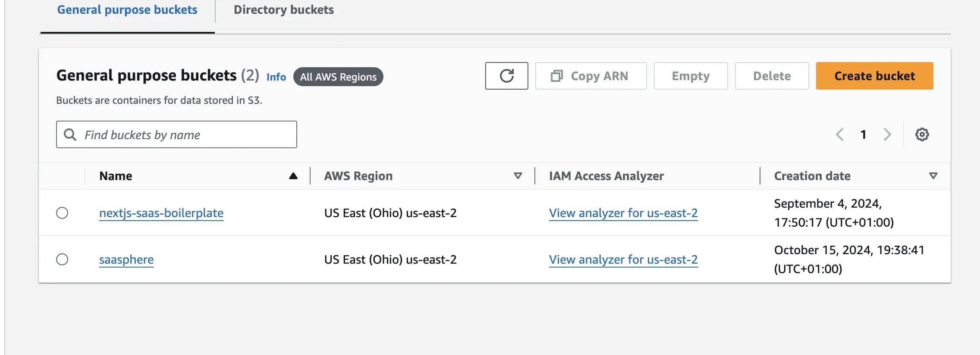Image resolution: width=980 pixels, height=355 pixels.
Task: Open table preferences gear icon
Action: [922, 134]
